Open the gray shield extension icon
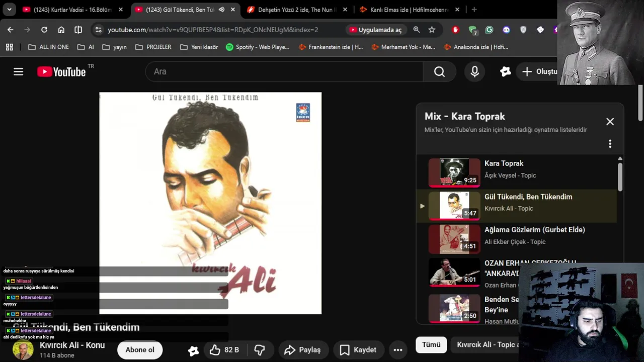The width and height of the screenshot is (644, 362). click(x=523, y=30)
